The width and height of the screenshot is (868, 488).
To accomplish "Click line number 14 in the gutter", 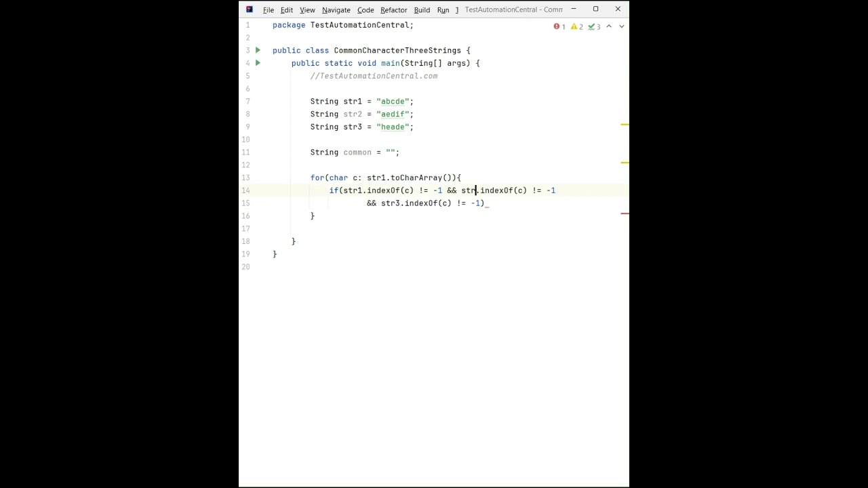I will point(245,190).
